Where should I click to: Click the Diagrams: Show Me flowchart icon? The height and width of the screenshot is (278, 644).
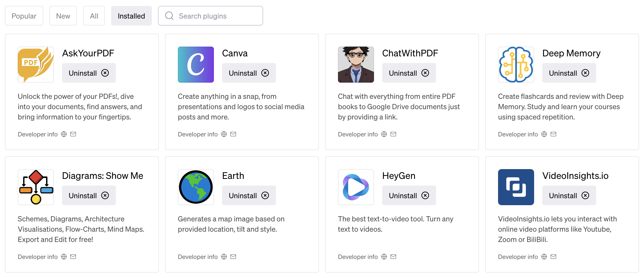click(36, 187)
